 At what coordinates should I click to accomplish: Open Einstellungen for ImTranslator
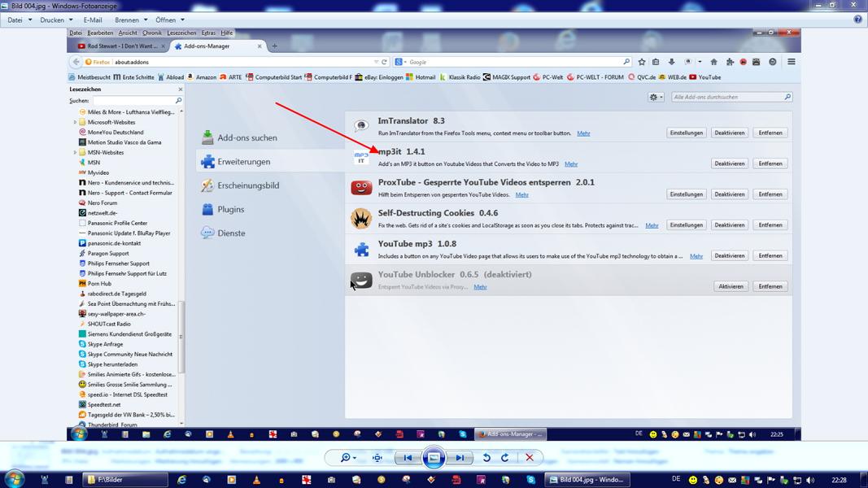tap(687, 133)
